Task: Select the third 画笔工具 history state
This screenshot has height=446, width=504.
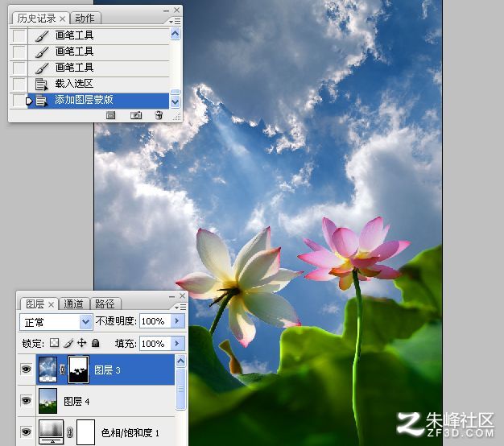Action: point(98,68)
